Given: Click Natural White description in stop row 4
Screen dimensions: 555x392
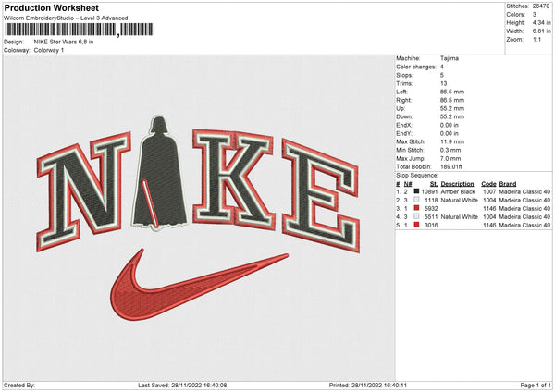Looking at the screenshot, I should click(460, 217).
